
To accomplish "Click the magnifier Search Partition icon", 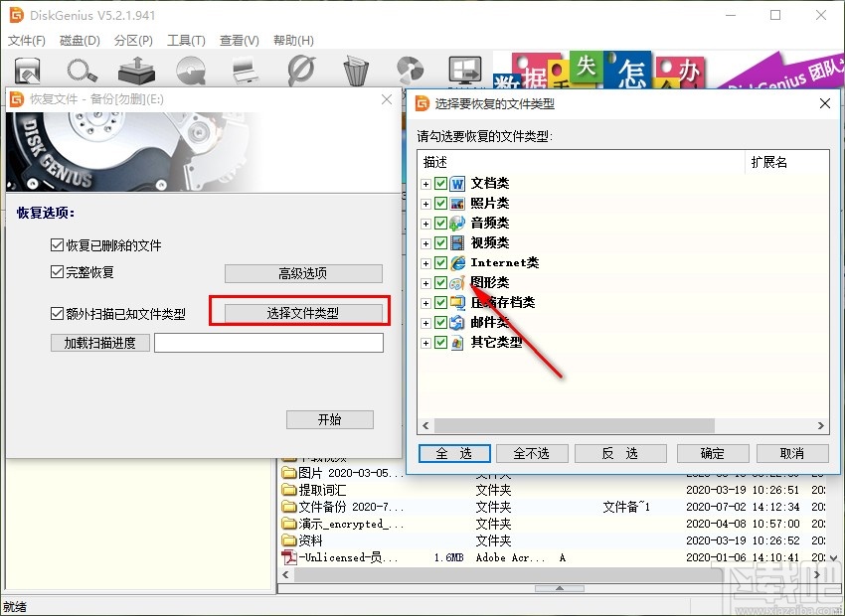I will coord(82,70).
